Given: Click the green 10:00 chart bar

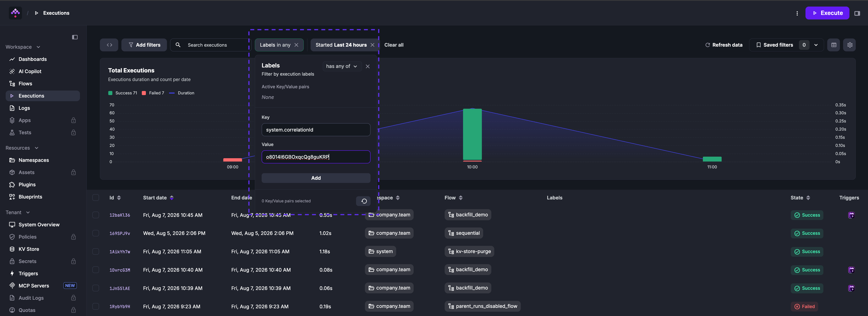Looking at the screenshot, I should click(x=472, y=134).
